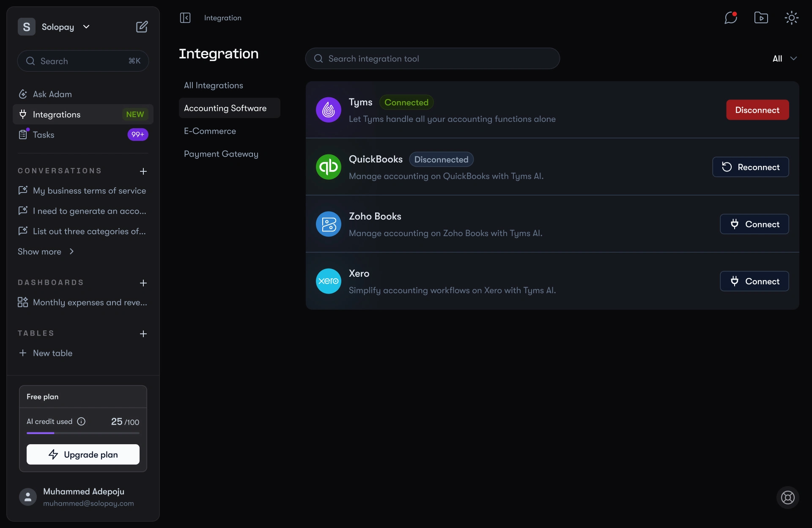Image resolution: width=812 pixels, height=528 pixels.
Task: Click the help lifebuoy icon
Action: click(x=787, y=498)
